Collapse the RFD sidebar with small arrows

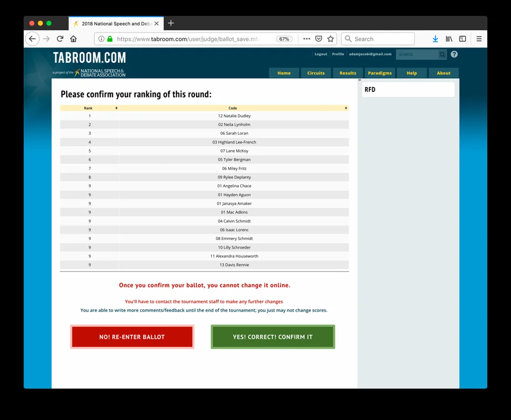click(x=359, y=80)
